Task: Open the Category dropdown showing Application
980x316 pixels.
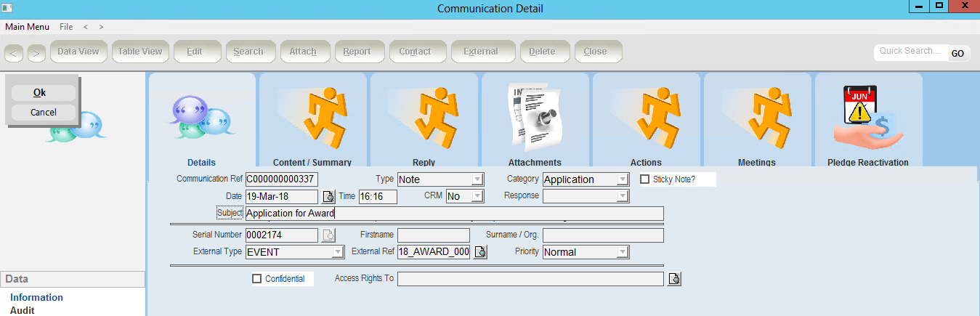Action: [623, 179]
